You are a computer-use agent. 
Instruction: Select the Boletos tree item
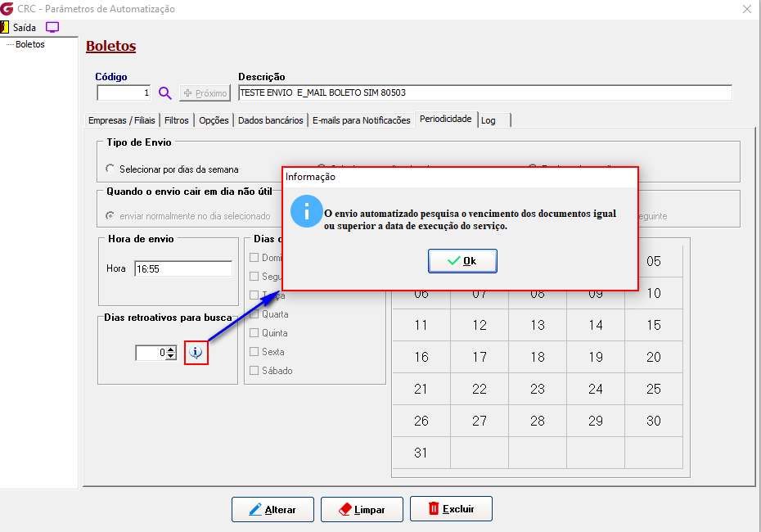(x=30, y=44)
